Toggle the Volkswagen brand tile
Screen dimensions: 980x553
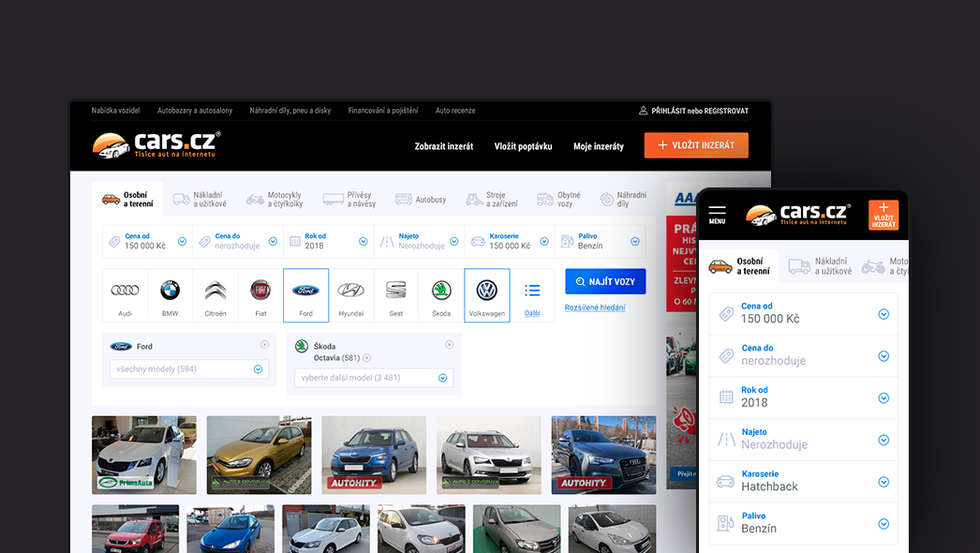(487, 295)
